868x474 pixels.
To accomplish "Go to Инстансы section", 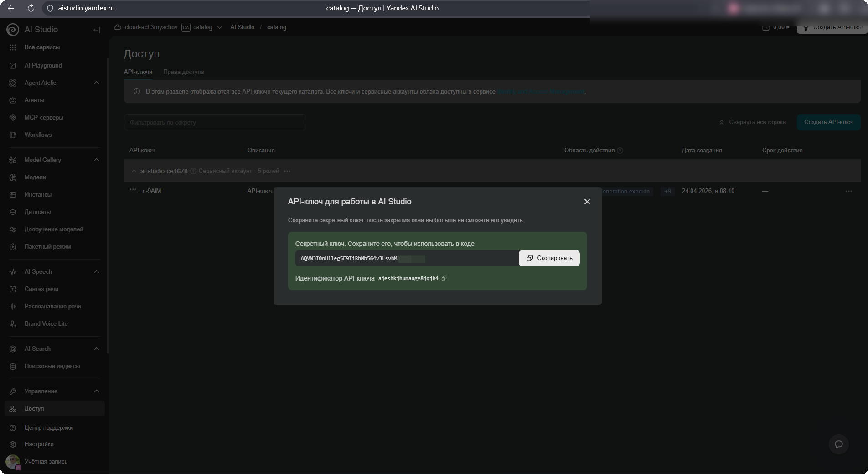I will [x=38, y=194].
